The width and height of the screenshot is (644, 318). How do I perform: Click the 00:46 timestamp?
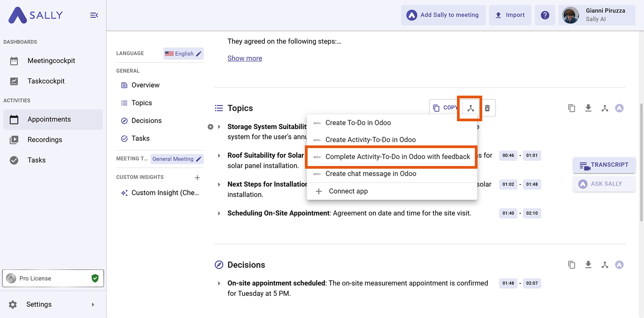point(508,156)
